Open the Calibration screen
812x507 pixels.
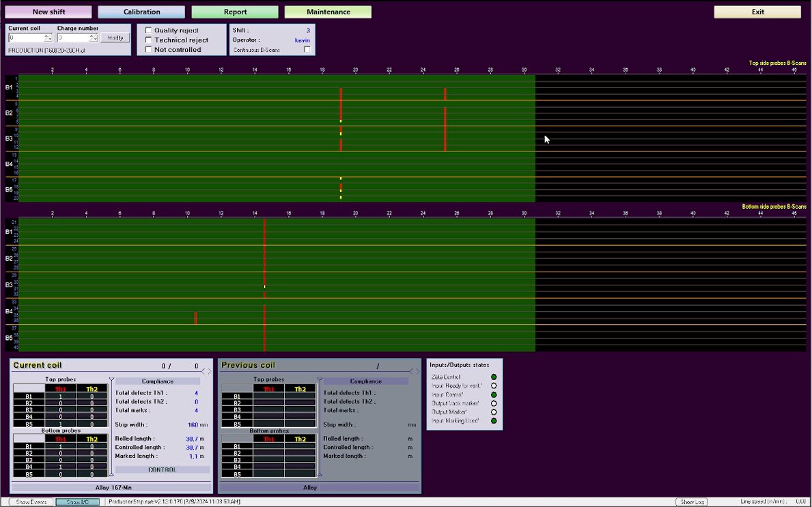click(141, 12)
